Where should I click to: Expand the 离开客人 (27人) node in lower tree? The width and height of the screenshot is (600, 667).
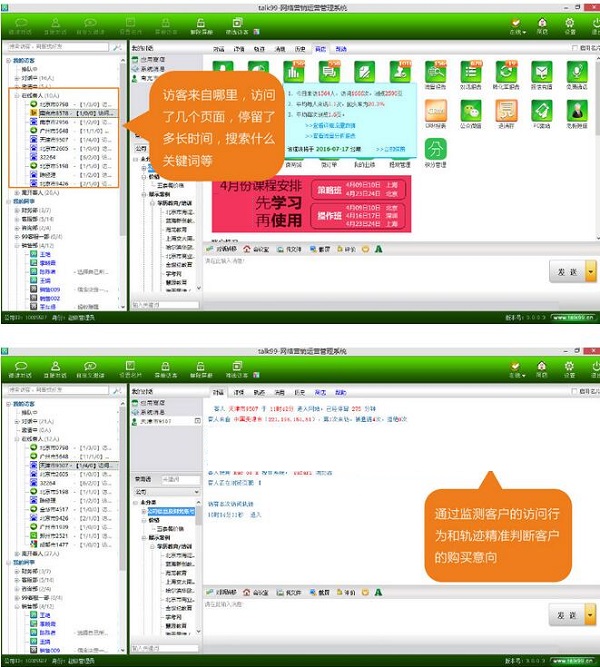point(17,553)
